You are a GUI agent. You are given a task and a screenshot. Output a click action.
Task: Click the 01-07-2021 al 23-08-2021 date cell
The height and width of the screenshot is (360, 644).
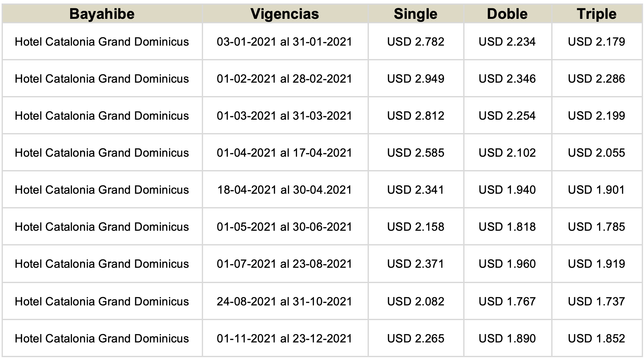point(284,264)
